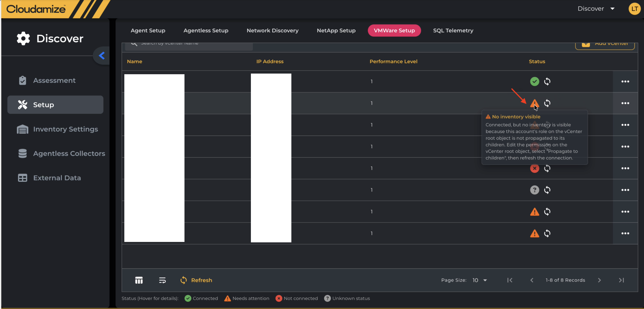The height and width of the screenshot is (309, 644).
Task: Select the VMWare Setup tab
Action: (394, 30)
